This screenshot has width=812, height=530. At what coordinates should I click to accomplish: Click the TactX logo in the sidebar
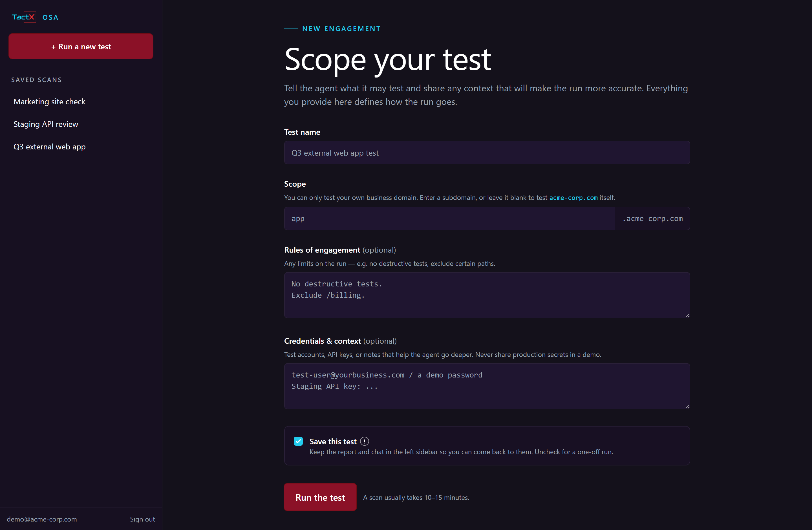click(23, 17)
